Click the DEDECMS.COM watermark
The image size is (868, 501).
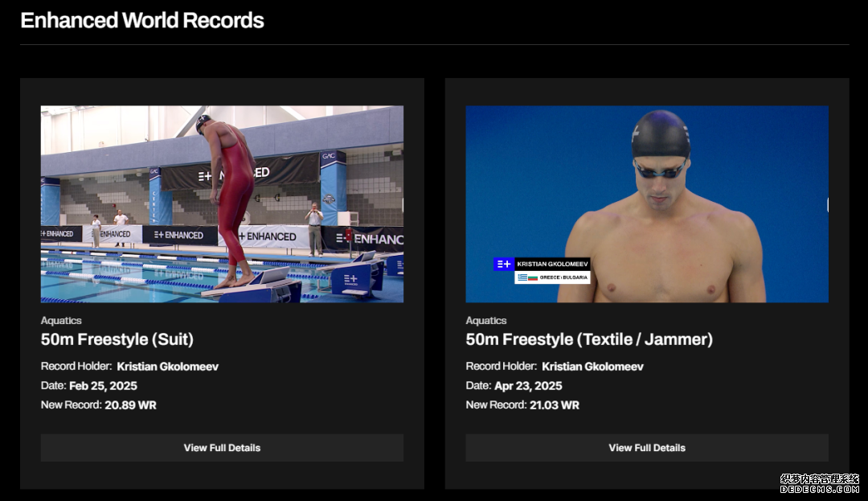(x=819, y=490)
